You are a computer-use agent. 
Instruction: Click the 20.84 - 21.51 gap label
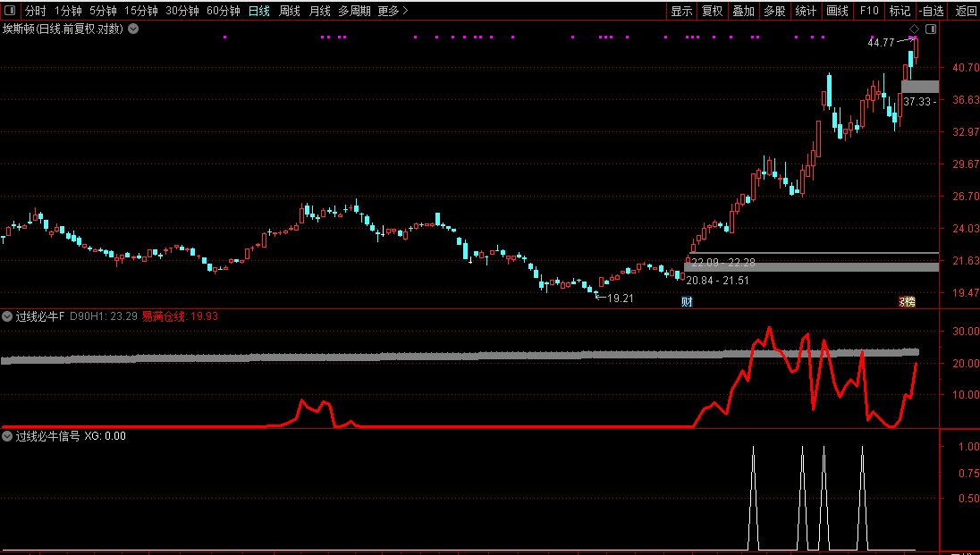tap(717, 281)
